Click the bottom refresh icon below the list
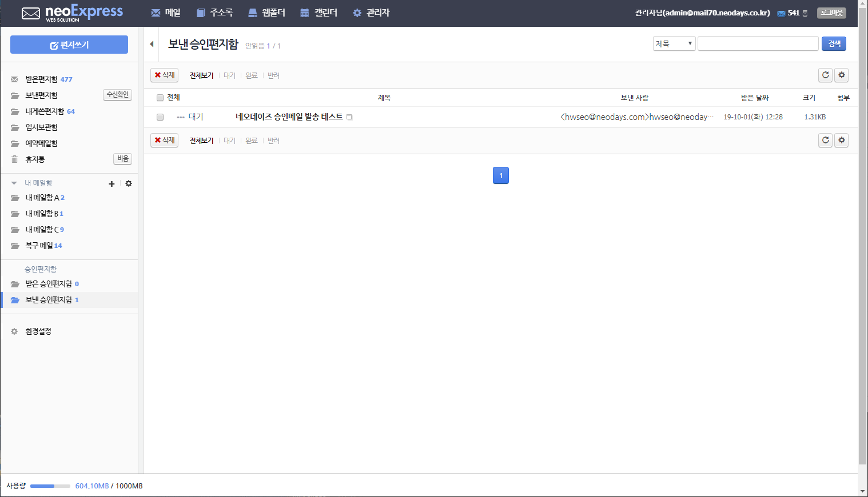The width and height of the screenshot is (868, 497). coord(825,140)
